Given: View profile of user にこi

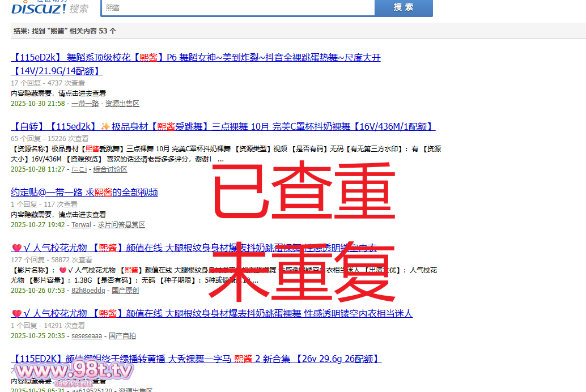Looking at the screenshot, I should tap(79, 169).
